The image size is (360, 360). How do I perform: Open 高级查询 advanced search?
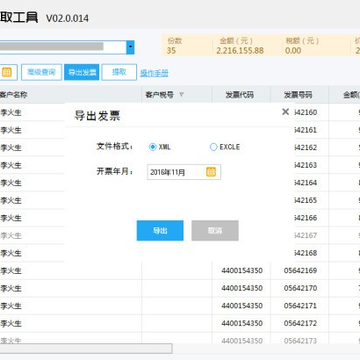(41, 72)
